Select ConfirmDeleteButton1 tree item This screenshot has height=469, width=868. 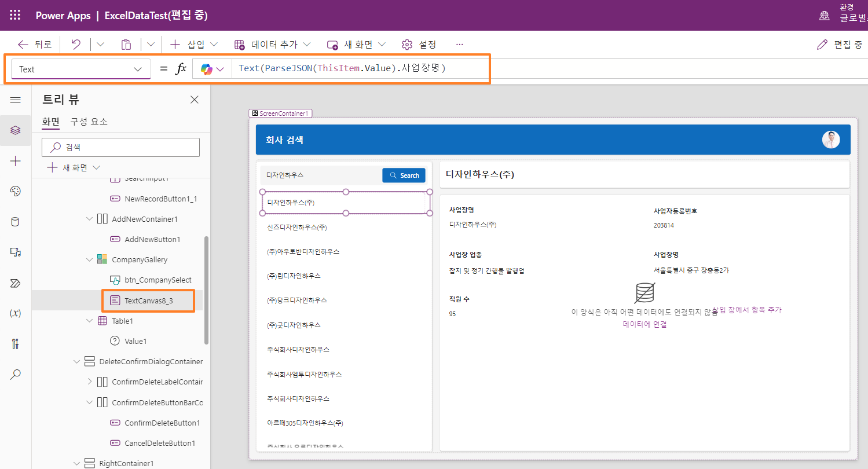click(x=155, y=423)
